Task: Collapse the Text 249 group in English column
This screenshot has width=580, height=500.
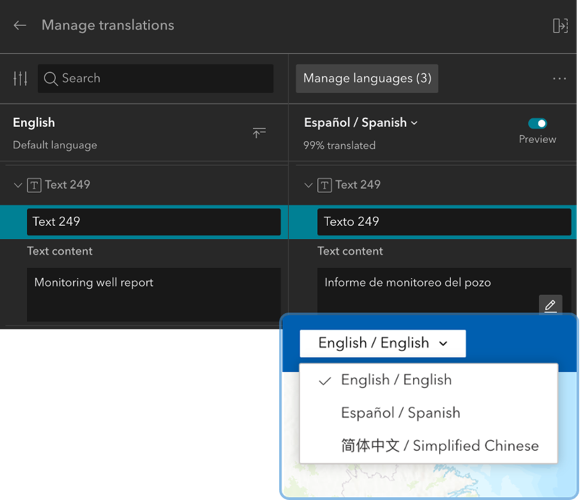Action: pyautogui.click(x=17, y=185)
